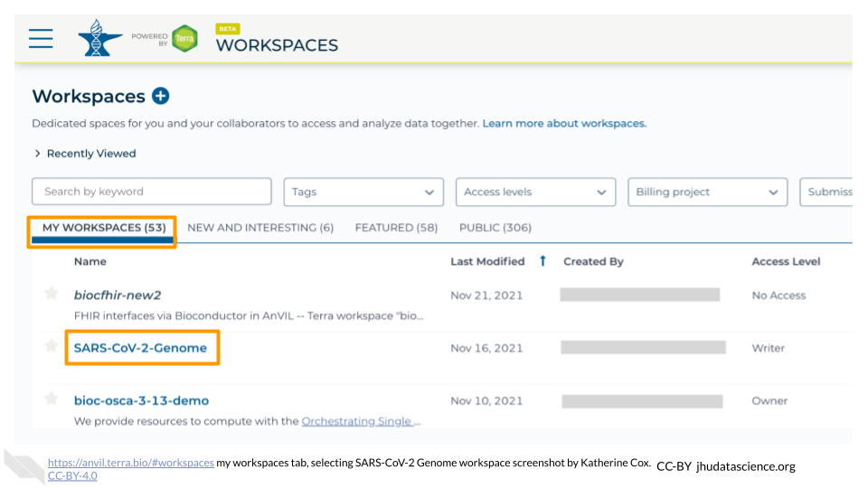The image size is (868, 488).
Task: Switch to the Featured tab
Action: [x=396, y=228]
